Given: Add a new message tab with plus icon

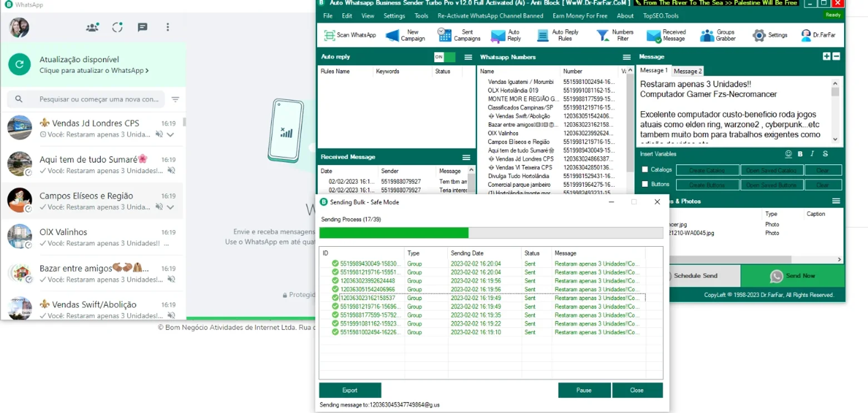Looking at the screenshot, I should coord(827,56).
